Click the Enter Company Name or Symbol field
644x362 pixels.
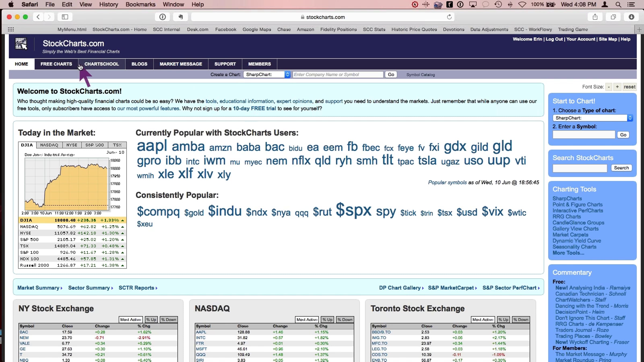point(338,75)
